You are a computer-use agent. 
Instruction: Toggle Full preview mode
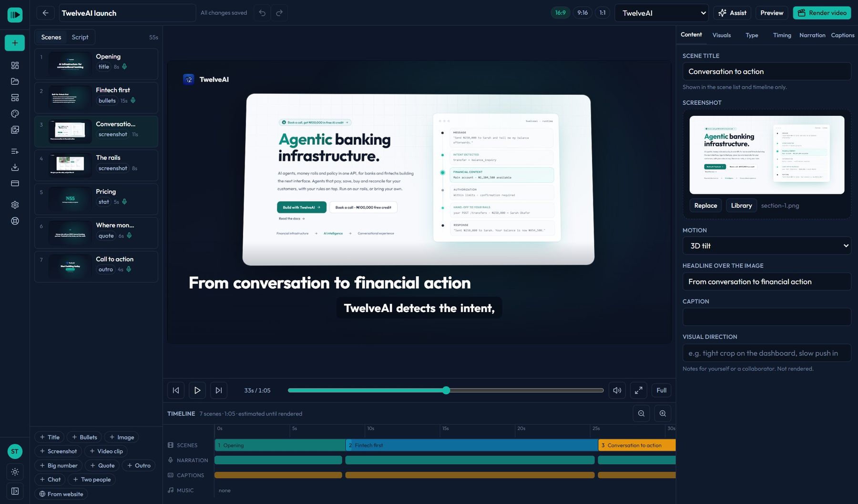tap(662, 390)
